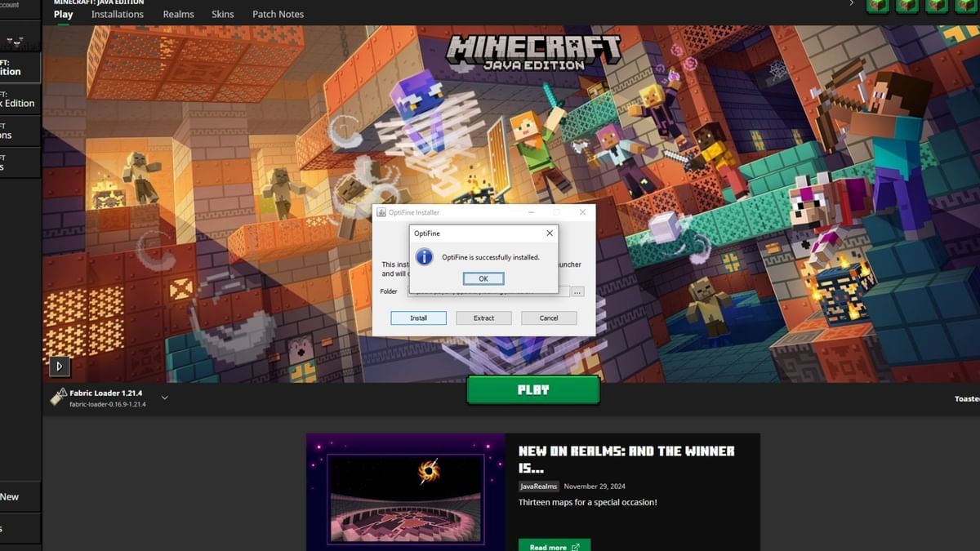
Task: Expand the chevron beside the emerald icons
Action: click(851, 4)
